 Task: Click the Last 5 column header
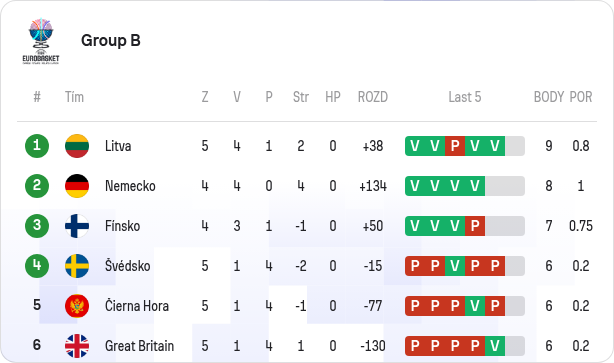(x=464, y=97)
